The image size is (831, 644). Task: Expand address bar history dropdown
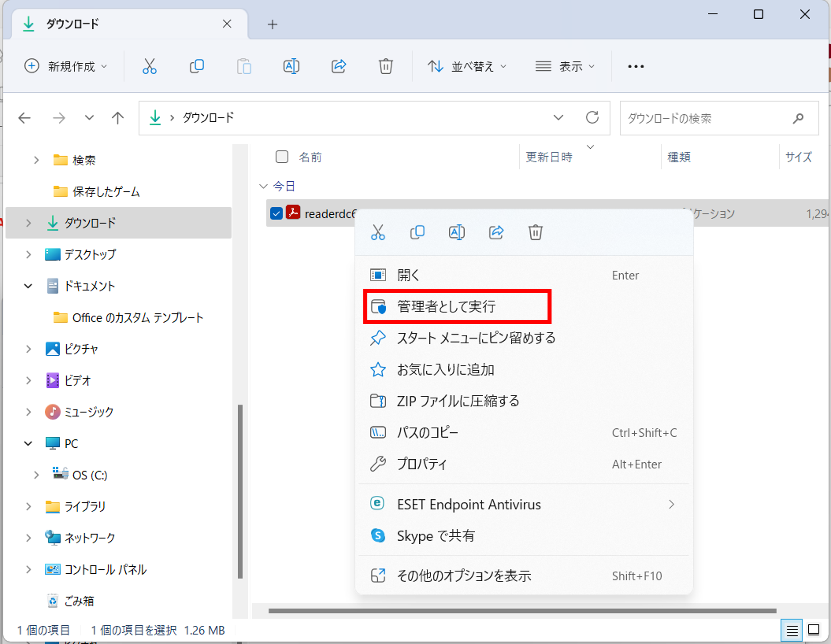[558, 117]
